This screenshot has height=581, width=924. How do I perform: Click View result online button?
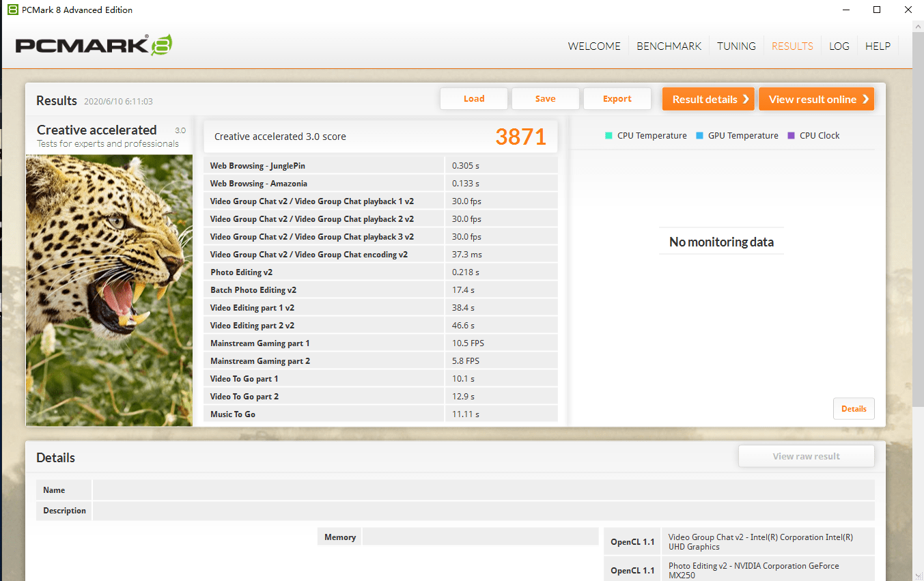816,99
